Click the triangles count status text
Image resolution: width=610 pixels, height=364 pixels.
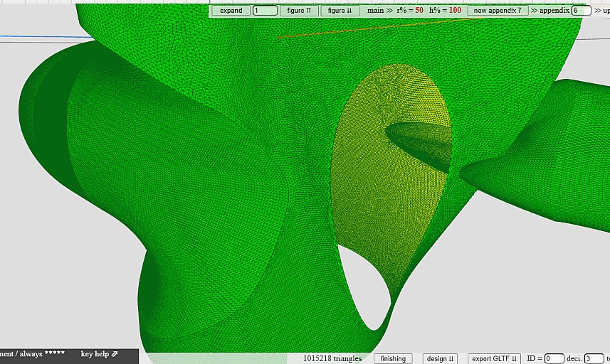(x=332, y=359)
